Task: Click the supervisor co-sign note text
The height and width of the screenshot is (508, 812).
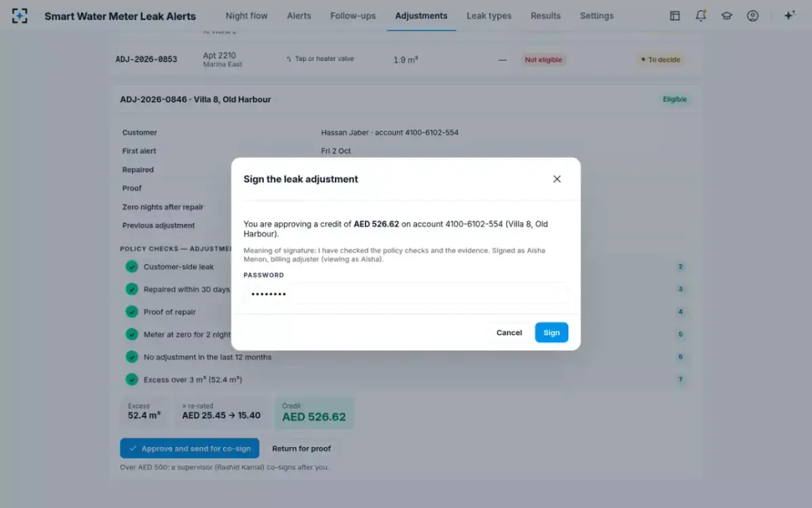Action: (225, 467)
